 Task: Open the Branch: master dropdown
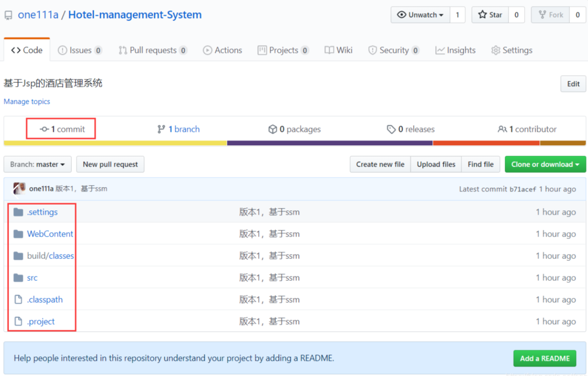[x=38, y=164]
